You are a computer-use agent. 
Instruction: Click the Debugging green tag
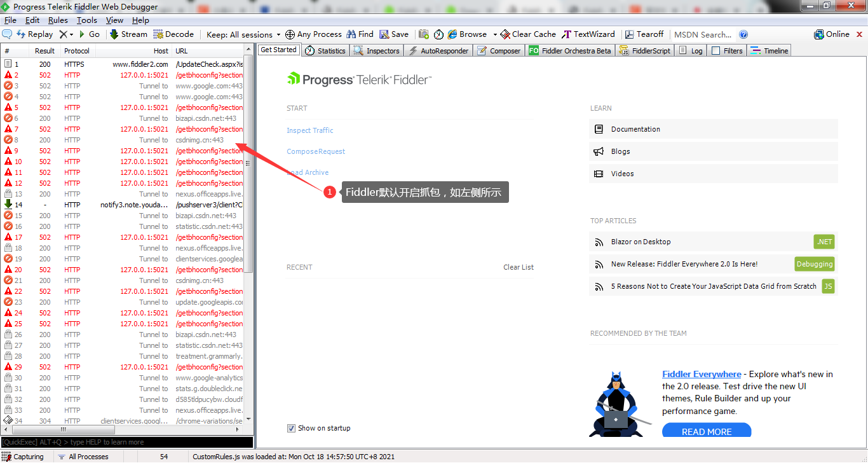pos(815,264)
